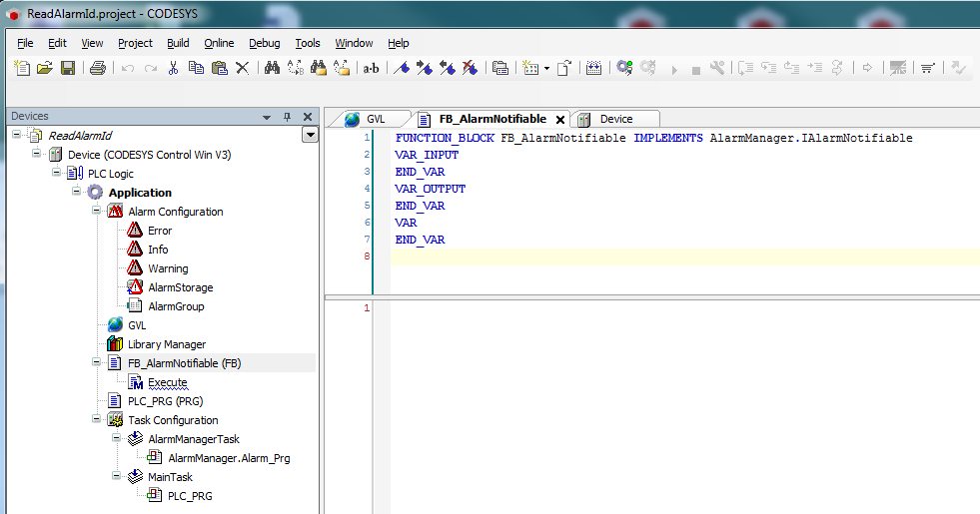Viewport: 980px width, 514px height.
Task: Click the Open project folder icon
Action: pyautogui.click(x=45, y=68)
